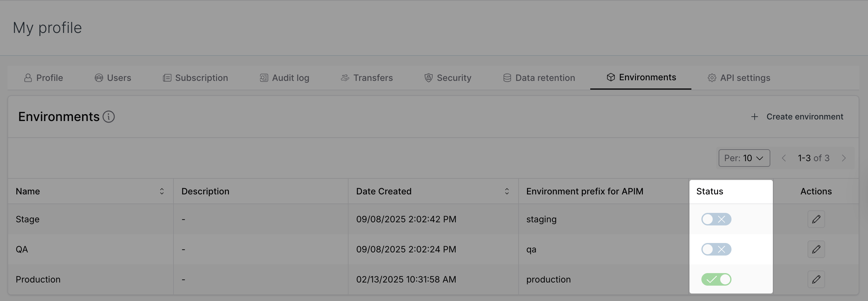Image resolution: width=868 pixels, height=301 pixels.
Task: Sort the table by Name column
Action: tap(162, 191)
